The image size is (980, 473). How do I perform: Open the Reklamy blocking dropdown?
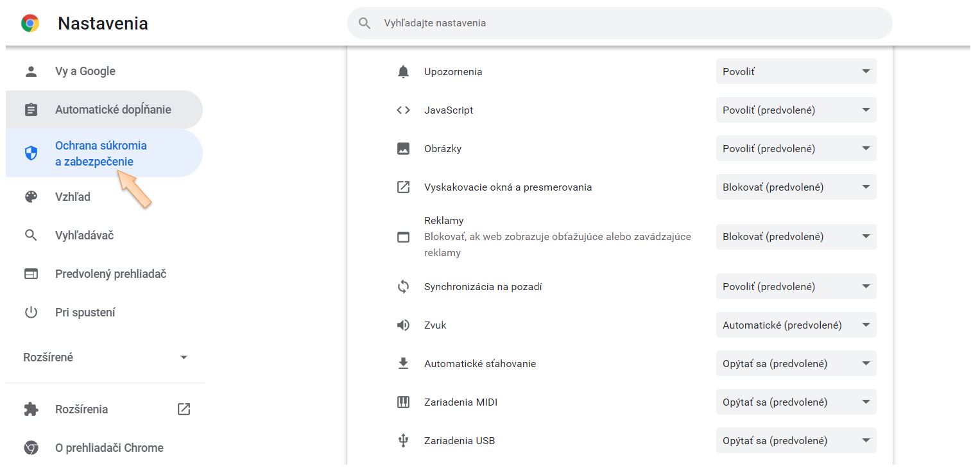pos(796,237)
